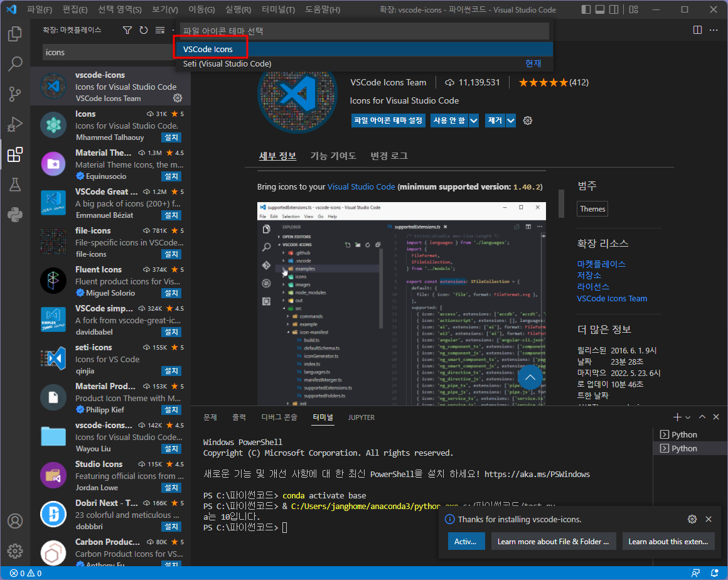Open the readme screenshot thumbnail

tap(401, 304)
